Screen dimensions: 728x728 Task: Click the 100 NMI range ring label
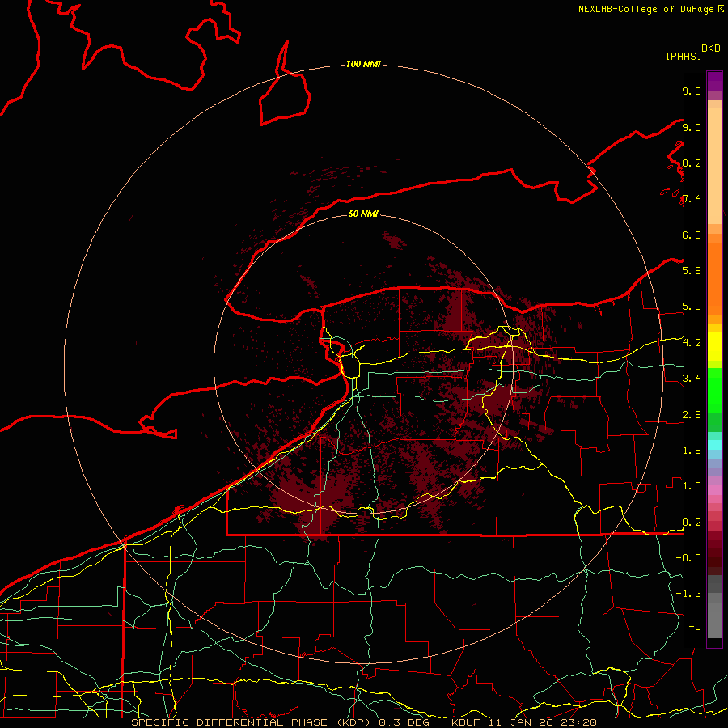pyautogui.click(x=363, y=64)
